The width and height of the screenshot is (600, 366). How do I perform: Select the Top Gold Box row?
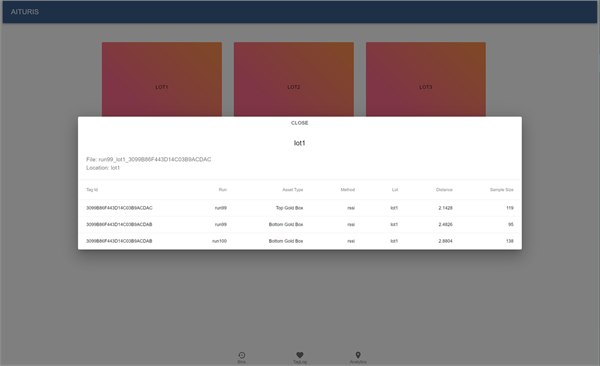pos(300,208)
